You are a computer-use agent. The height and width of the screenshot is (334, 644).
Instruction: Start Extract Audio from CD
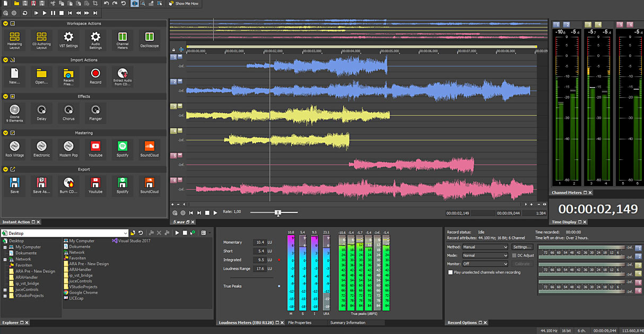pos(122,76)
